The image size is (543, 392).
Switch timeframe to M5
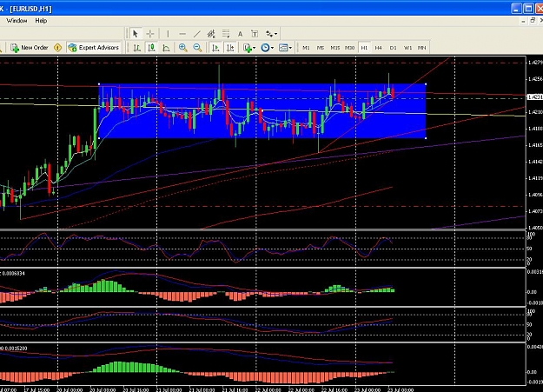tap(321, 48)
